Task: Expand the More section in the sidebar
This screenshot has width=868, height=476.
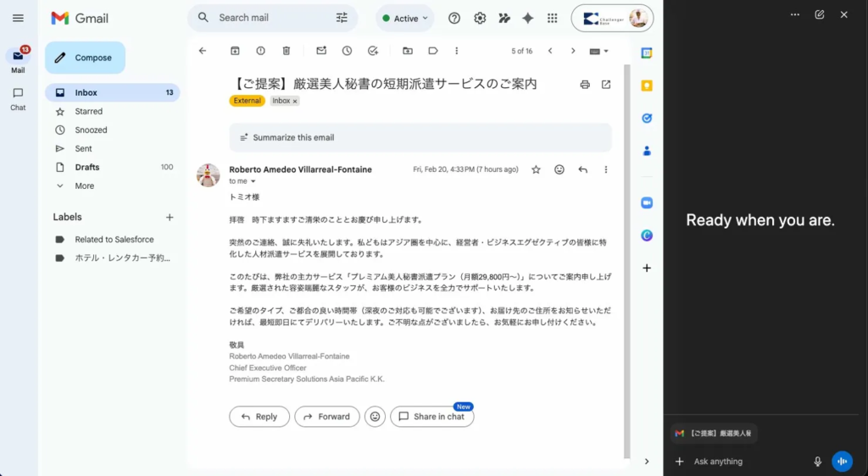Action: pyautogui.click(x=84, y=185)
